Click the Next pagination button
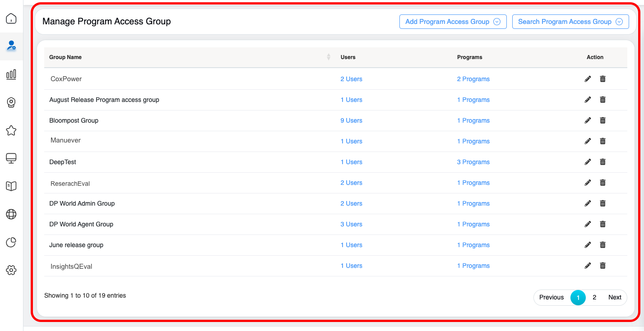 614,297
